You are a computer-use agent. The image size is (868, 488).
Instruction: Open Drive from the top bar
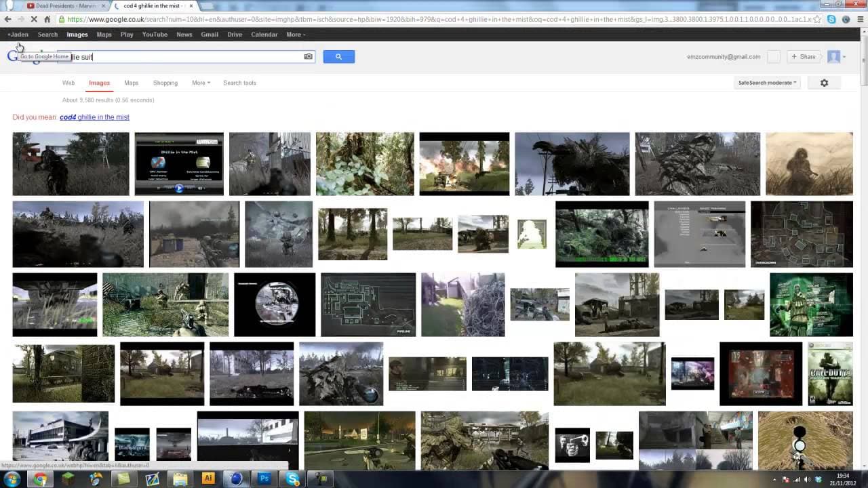(235, 35)
